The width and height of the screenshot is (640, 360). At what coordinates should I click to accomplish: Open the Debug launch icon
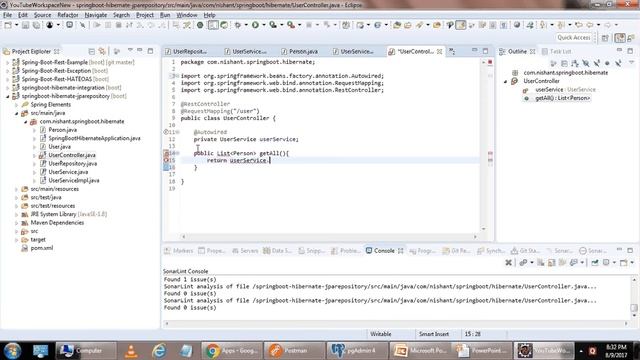coord(237,25)
